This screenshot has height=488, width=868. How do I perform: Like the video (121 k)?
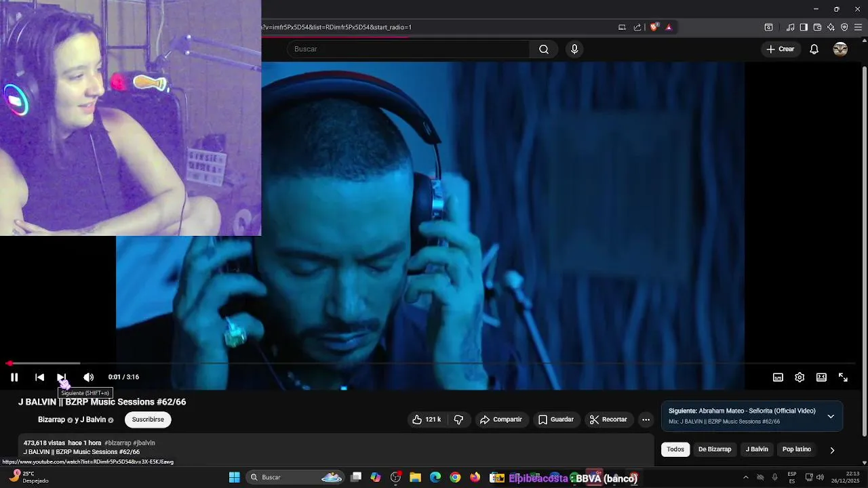(x=427, y=420)
